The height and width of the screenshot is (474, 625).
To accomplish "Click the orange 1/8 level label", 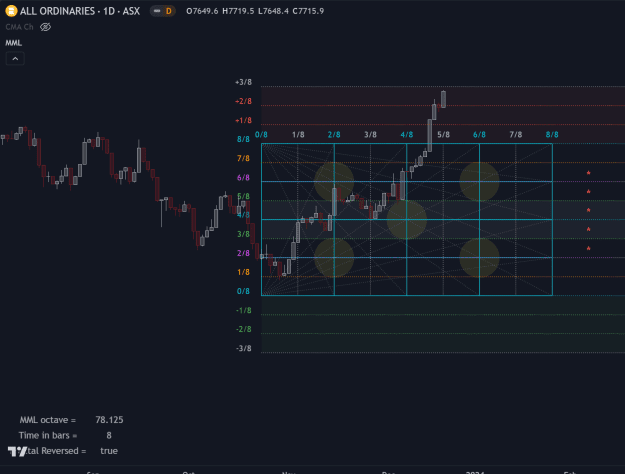I will pos(243,272).
